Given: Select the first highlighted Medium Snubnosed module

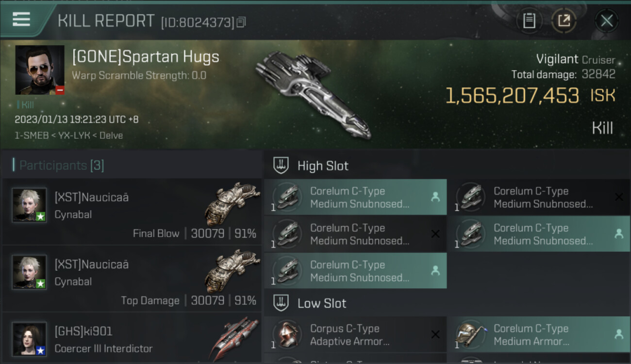Looking at the screenshot, I should tap(355, 197).
